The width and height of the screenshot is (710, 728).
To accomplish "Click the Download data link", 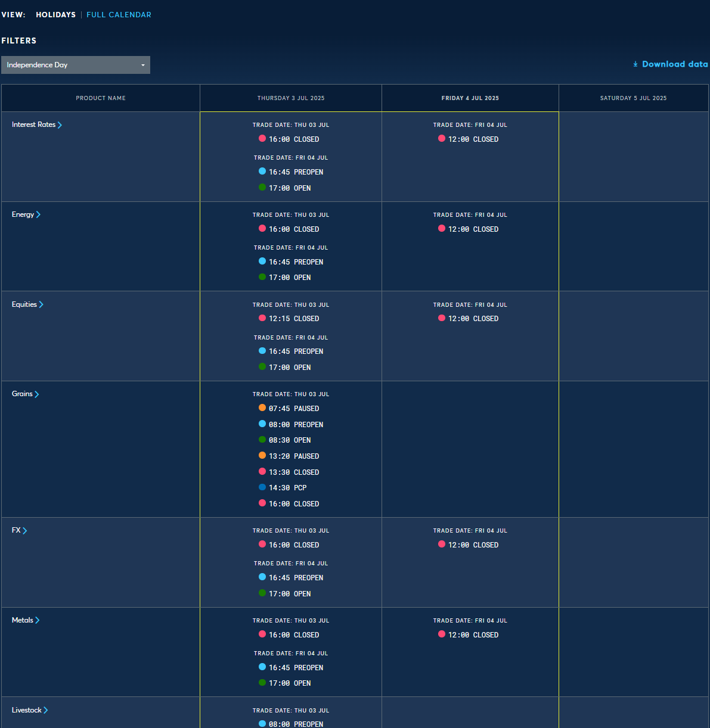I will 671,64.
